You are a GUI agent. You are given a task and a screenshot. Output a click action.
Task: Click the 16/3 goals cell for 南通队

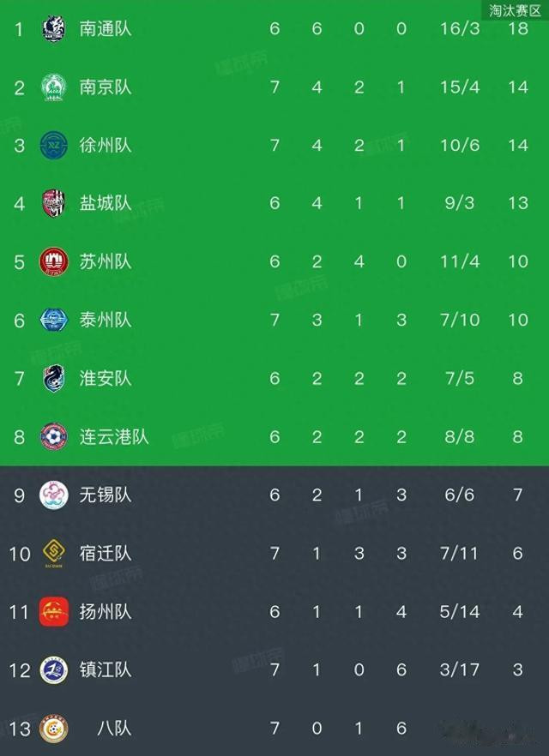pyautogui.click(x=460, y=29)
